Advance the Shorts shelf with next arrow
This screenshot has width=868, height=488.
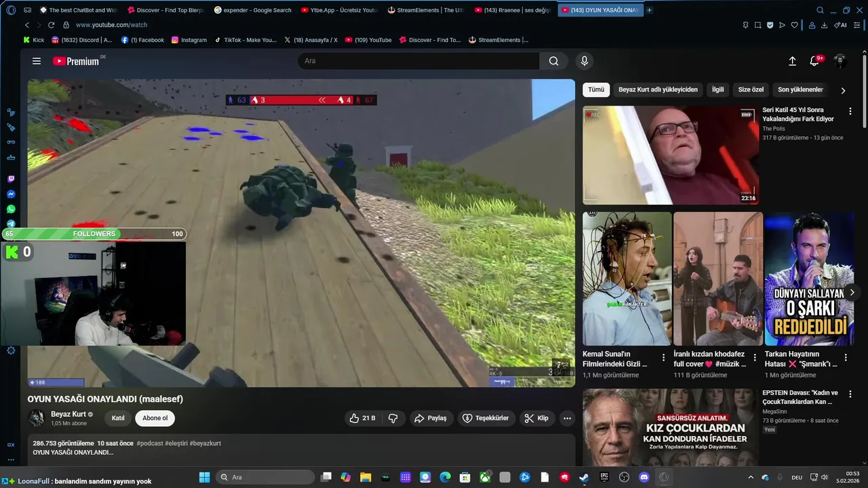852,292
